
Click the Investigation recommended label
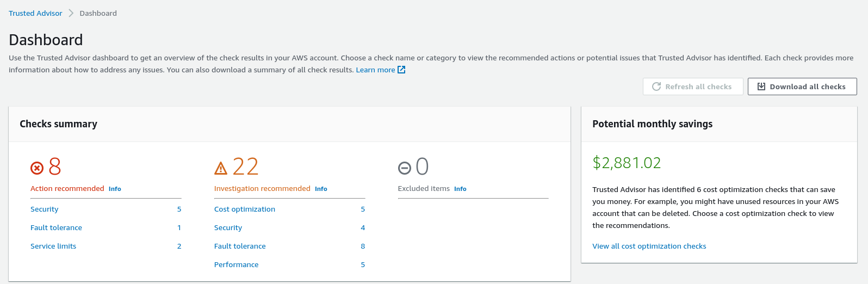click(x=262, y=188)
